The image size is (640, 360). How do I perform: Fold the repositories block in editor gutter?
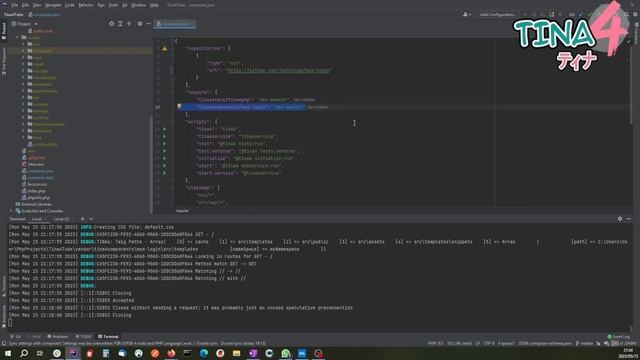click(173, 49)
